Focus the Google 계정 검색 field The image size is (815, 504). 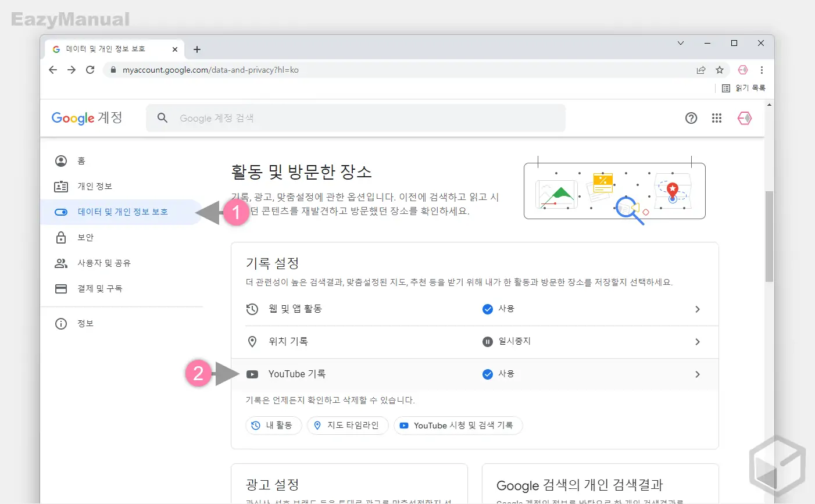click(356, 118)
